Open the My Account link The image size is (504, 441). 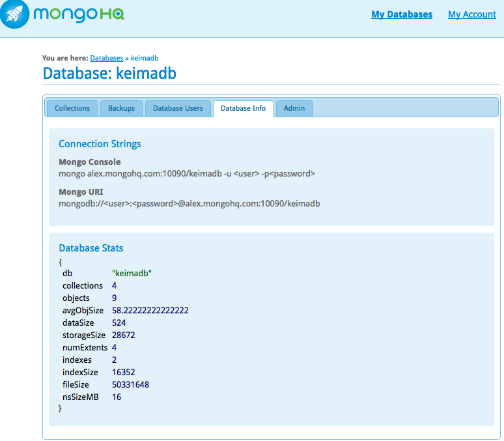472,14
